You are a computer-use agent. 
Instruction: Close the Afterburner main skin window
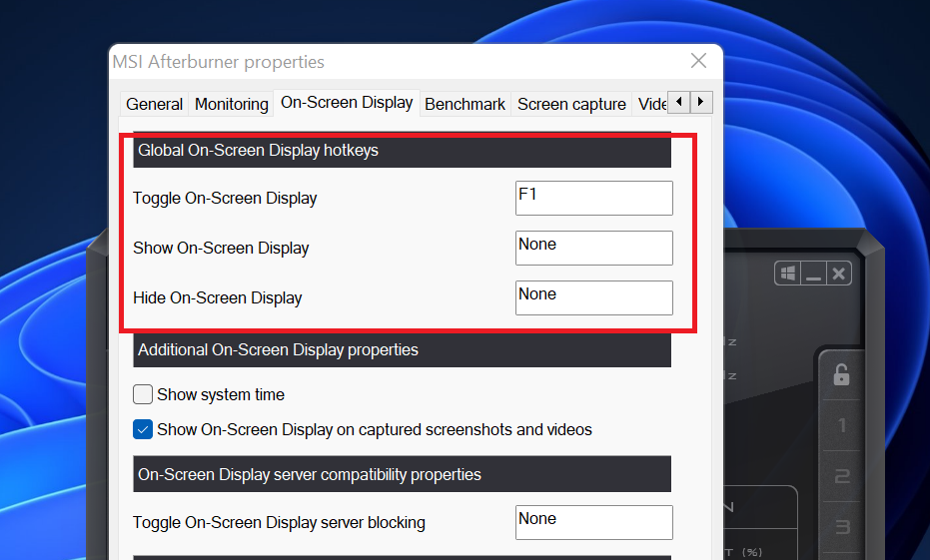(839, 274)
